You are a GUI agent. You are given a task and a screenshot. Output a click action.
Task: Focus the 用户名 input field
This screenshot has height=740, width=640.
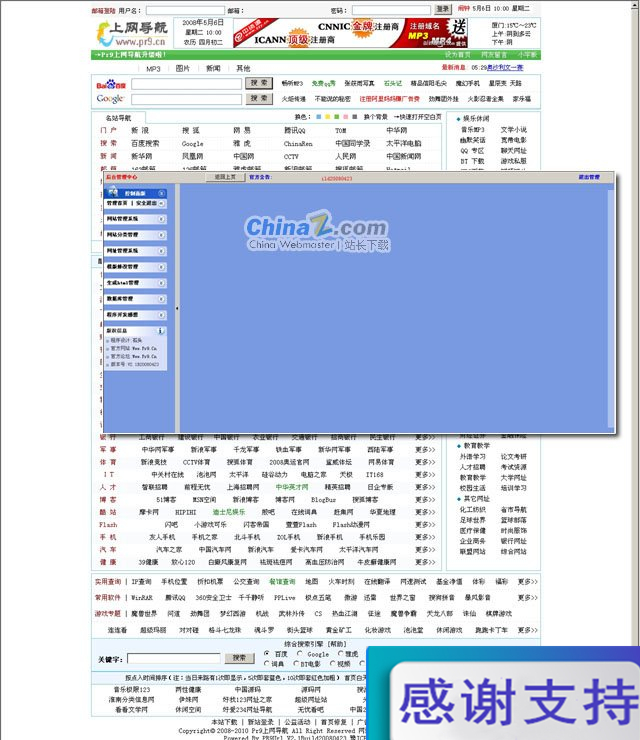tap(185, 10)
